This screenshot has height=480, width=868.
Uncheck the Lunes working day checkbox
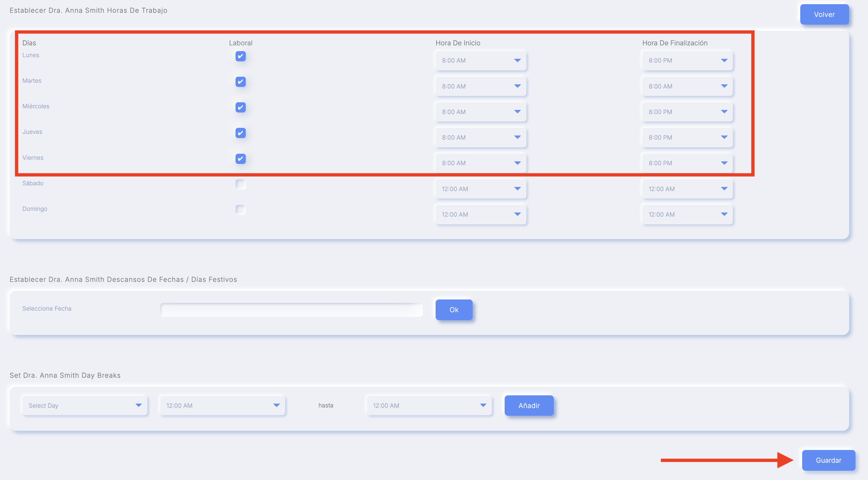pyautogui.click(x=241, y=56)
